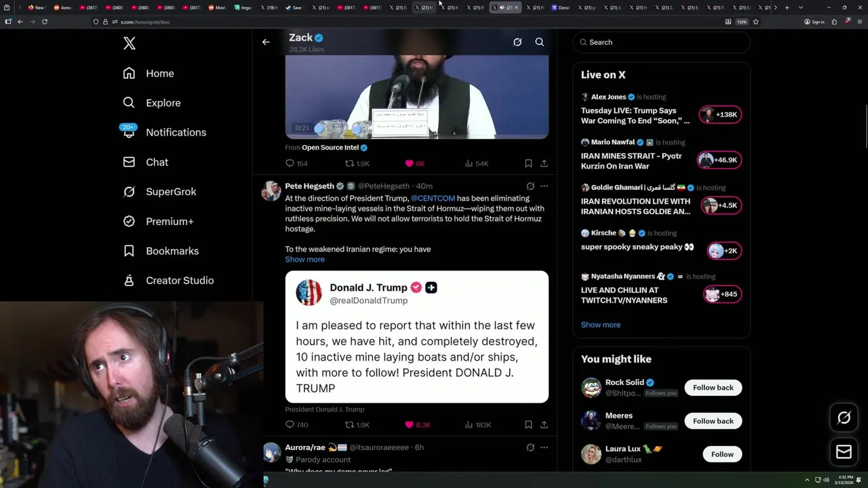Click search icon in profile header
This screenshot has width=868, height=488.
coord(540,42)
